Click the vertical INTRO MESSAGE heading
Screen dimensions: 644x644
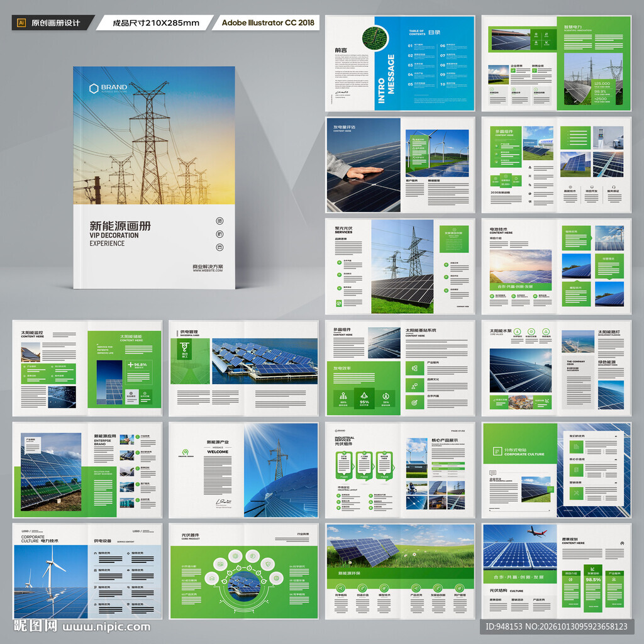tap(386, 78)
